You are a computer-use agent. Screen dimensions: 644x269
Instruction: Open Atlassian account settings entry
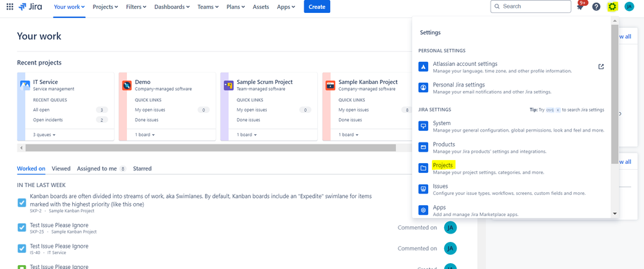pos(511,67)
